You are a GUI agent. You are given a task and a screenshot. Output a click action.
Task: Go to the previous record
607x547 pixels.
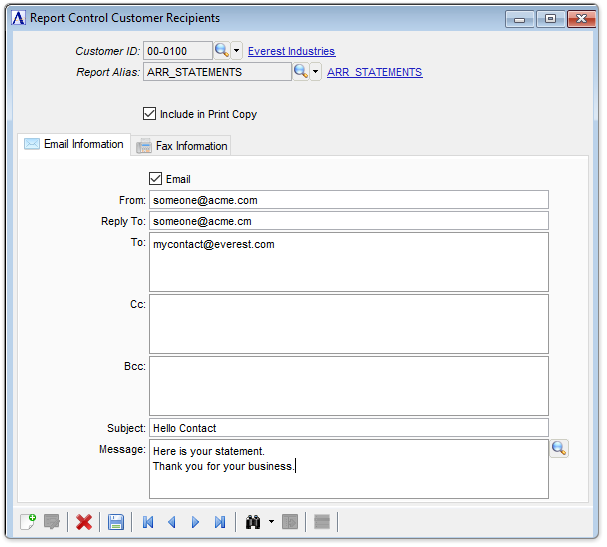coord(172,522)
